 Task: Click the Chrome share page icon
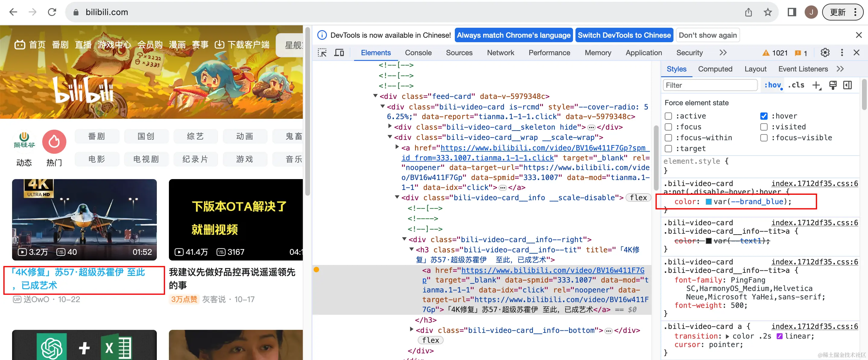[x=748, y=12]
